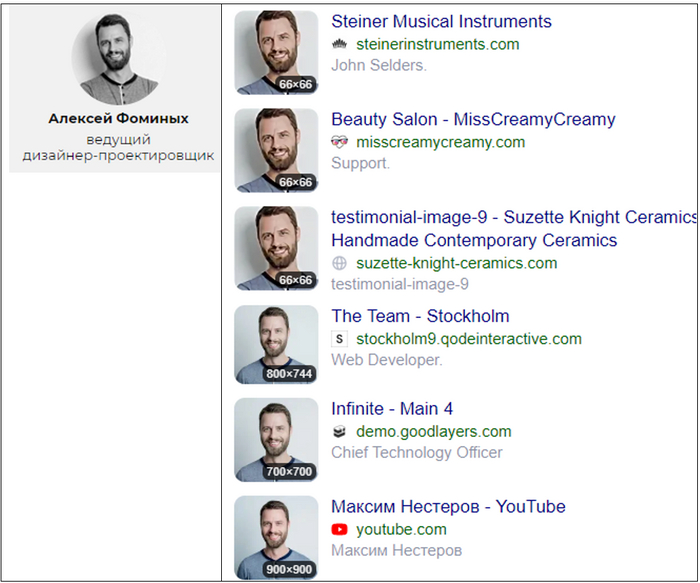Open The Team - Stockholm result

(x=420, y=316)
